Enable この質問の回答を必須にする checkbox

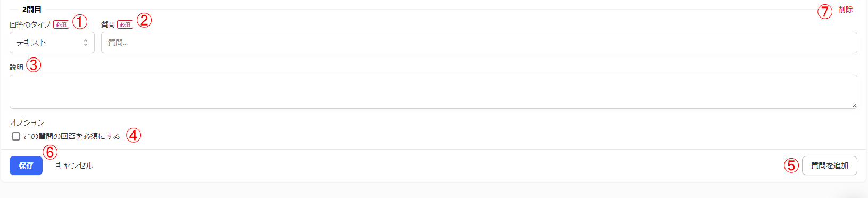[x=16, y=136]
